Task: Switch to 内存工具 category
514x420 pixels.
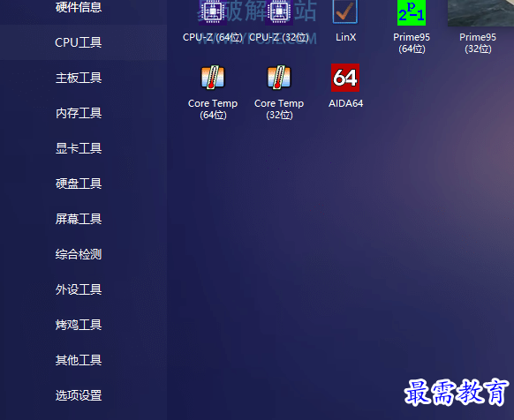Action: pos(79,113)
